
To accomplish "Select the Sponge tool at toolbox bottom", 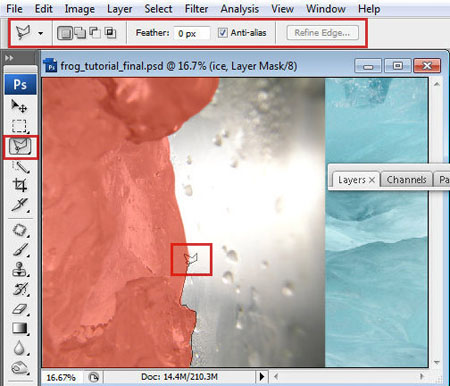I will 19,367.
